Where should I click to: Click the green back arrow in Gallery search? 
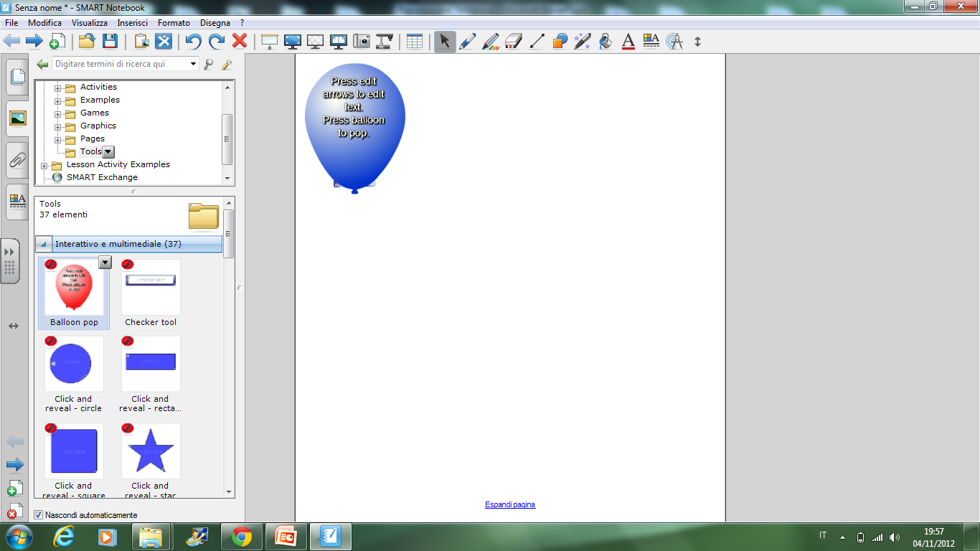pyautogui.click(x=43, y=64)
